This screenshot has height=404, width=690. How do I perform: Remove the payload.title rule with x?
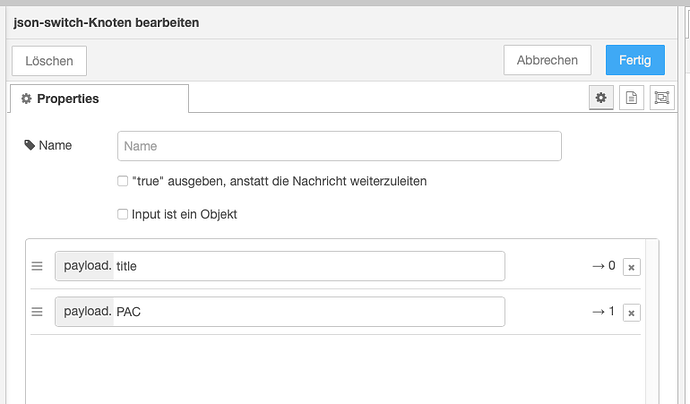[631, 266]
